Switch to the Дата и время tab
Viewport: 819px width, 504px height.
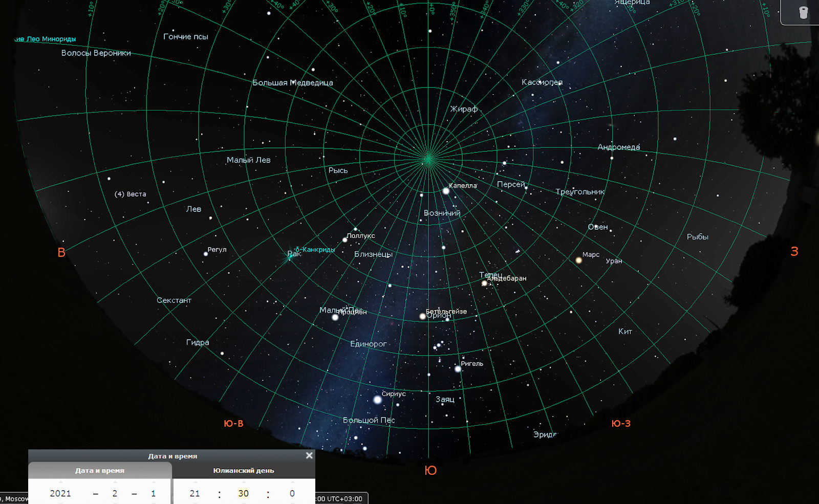click(100, 471)
